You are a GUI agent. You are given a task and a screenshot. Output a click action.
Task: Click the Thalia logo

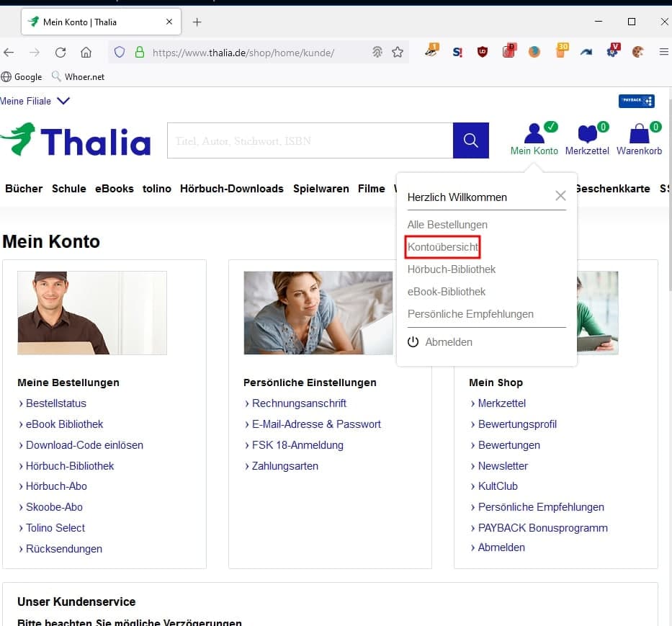(76, 140)
